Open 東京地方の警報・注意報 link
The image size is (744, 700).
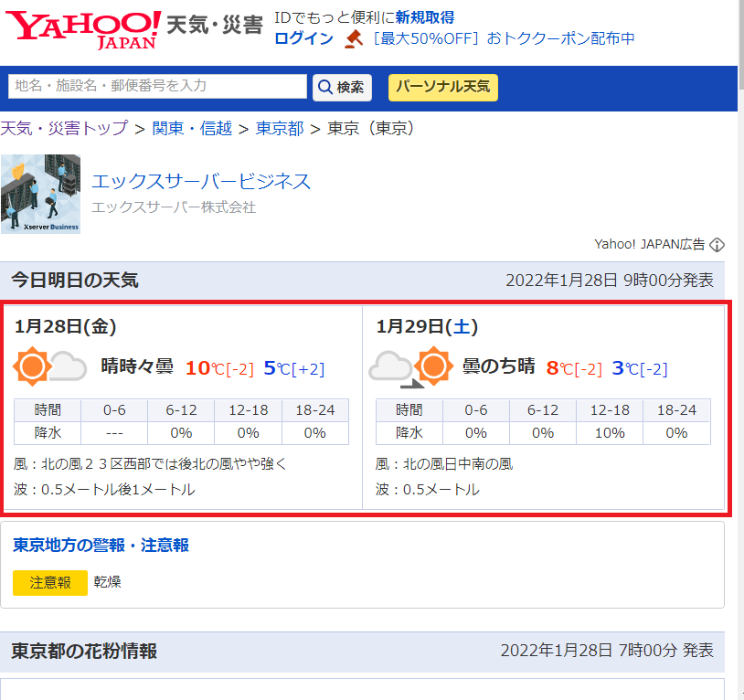point(101,545)
